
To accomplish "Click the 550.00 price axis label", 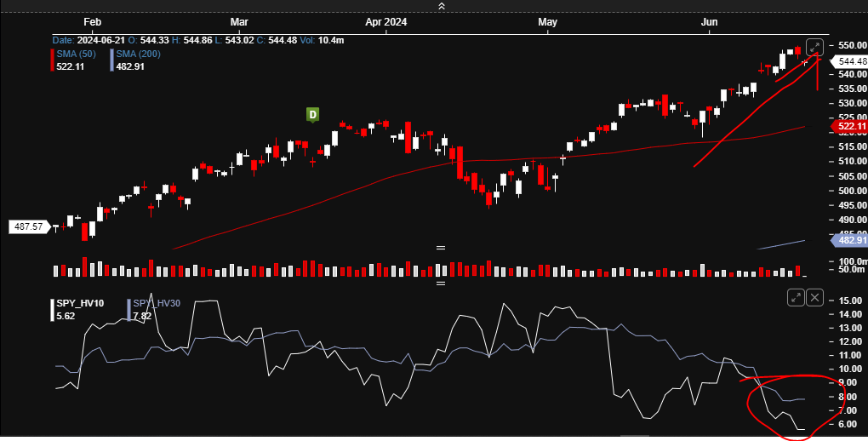I will click(853, 45).
